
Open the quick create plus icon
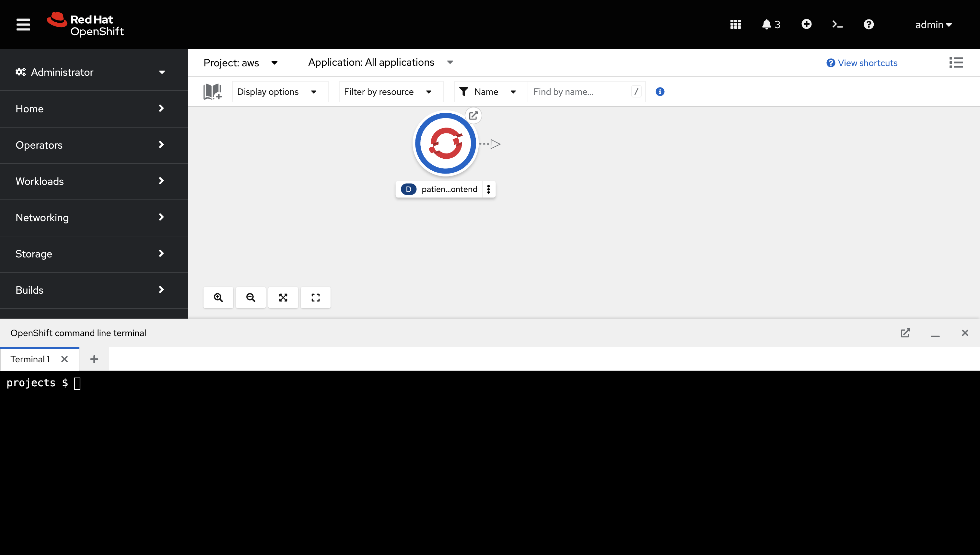806,24
